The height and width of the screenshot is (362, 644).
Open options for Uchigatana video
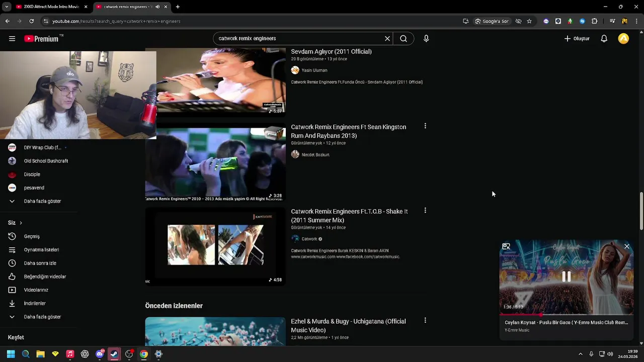coord(425,320)
